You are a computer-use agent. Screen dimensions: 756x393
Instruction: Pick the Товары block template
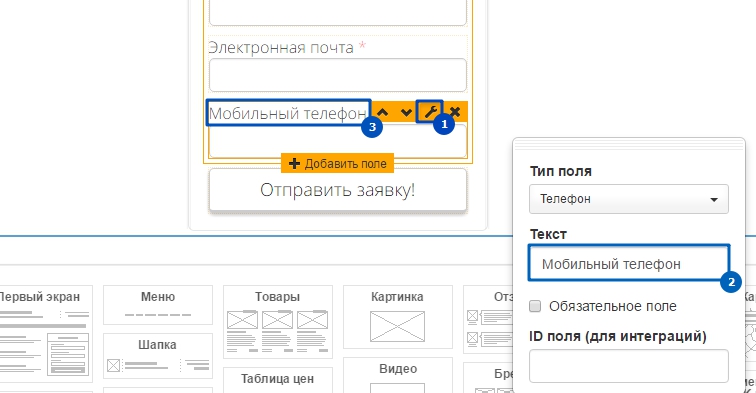(x=278, y=322)
